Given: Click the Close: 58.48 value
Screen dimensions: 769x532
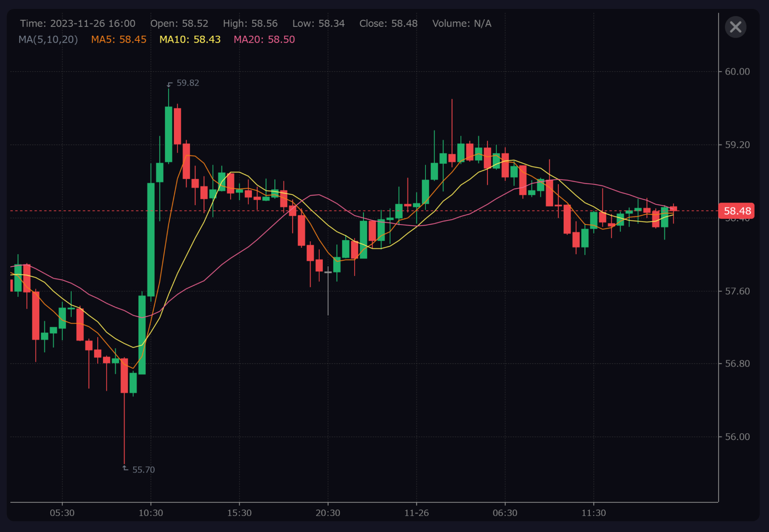Looking at the screenshot, I should (x=389, y=23).
